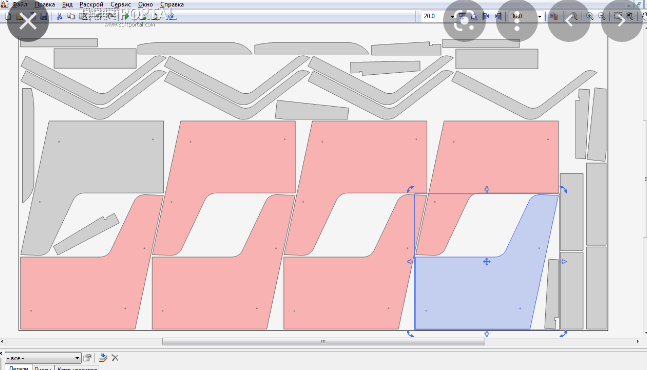This screenshot has width=647, height=370.
Task: Click the properties icon next to filter dropdown
Action: pyautogui.click(x=87, y=358)
